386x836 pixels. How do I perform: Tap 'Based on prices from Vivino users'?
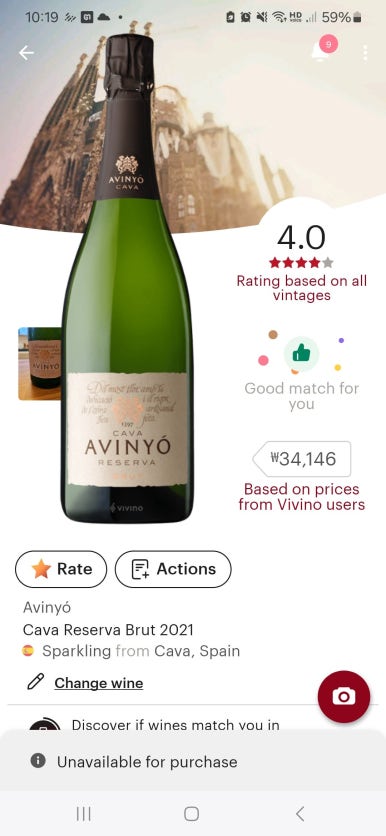pos(302,496)
